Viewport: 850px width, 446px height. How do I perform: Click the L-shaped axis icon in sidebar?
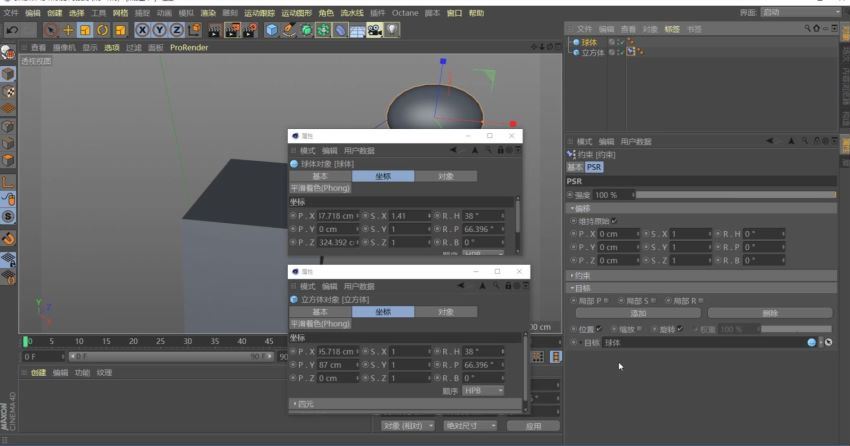(x=8, y=182)
